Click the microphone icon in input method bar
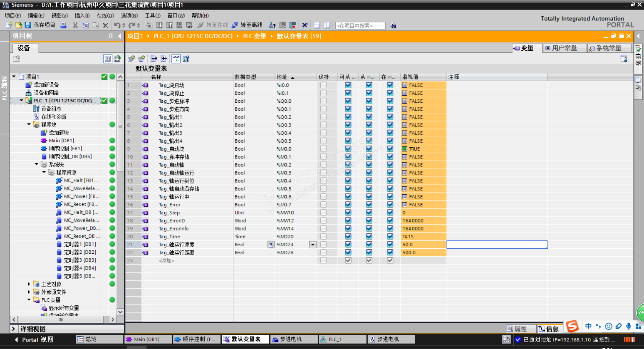 point(629,326)
